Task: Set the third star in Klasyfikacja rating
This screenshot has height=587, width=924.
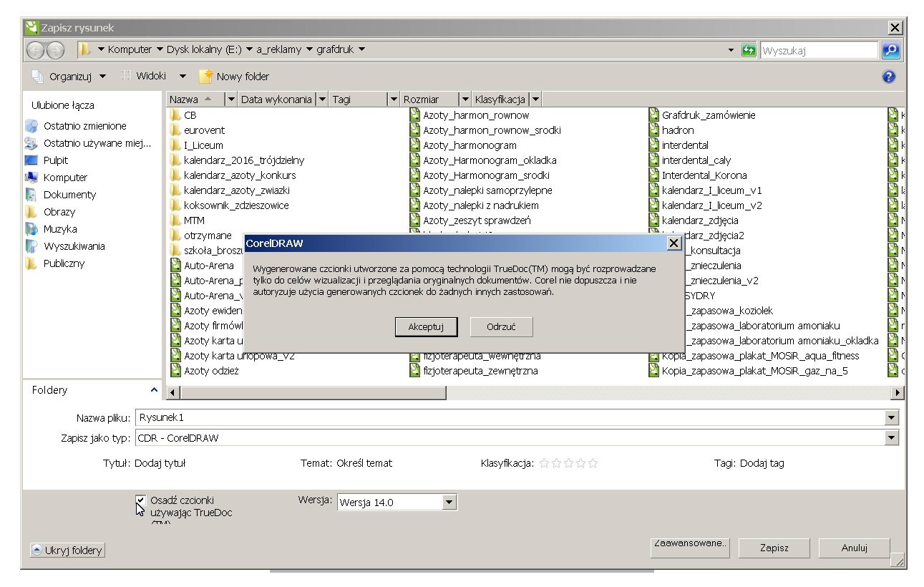Action: point(568,463)
